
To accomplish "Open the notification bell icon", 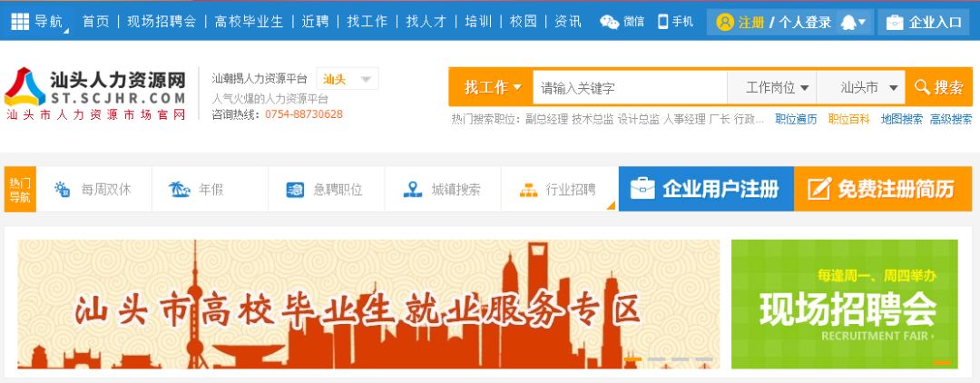I will [x=848, y=22].
